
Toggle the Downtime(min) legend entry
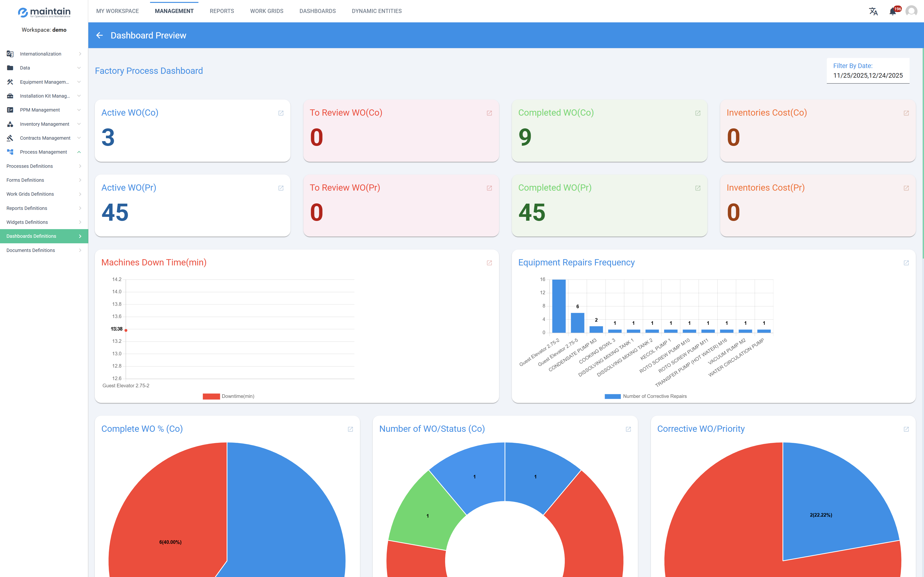228,396
